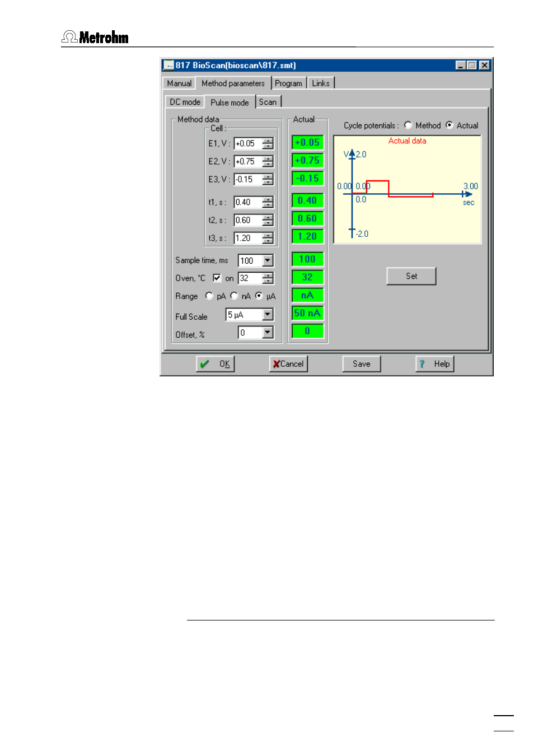Open the Offset % dropdown
The width and height of the screenshot is (534, 756).
(268, 333)
